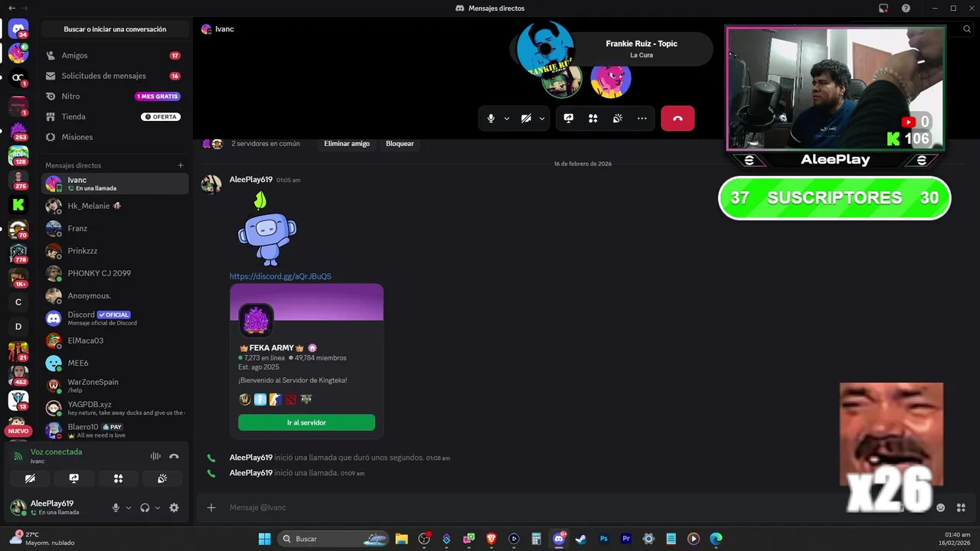The height and width of the screenshot is (551, 980).
Task: Open the soundboard in call bar
Action: [x=617, y=119]
